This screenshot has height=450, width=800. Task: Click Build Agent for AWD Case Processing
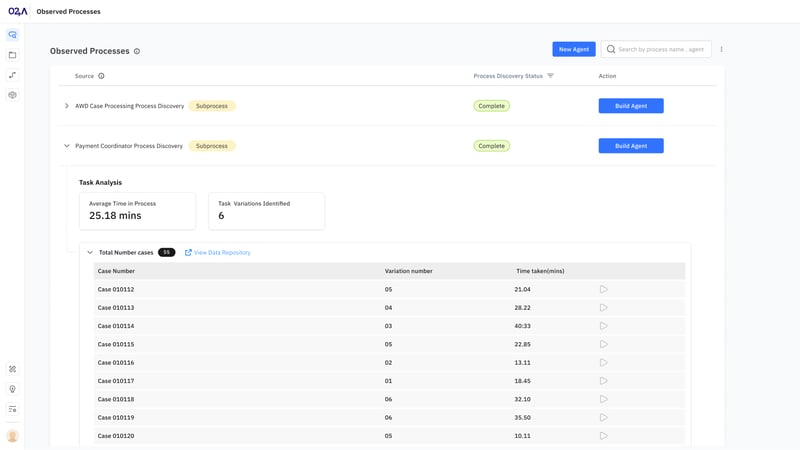(x=631, y=106)
